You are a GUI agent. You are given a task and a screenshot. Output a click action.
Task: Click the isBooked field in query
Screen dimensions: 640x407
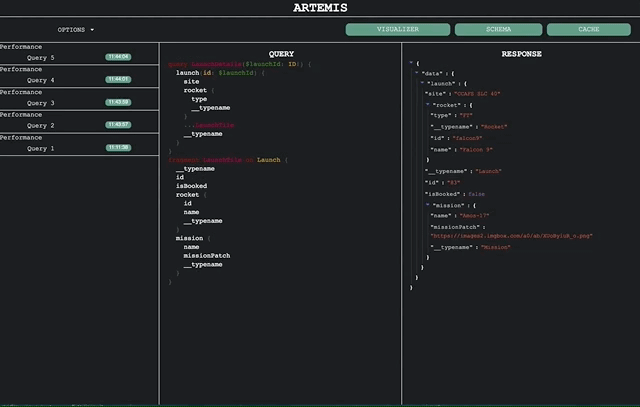(x=191, y=186)
